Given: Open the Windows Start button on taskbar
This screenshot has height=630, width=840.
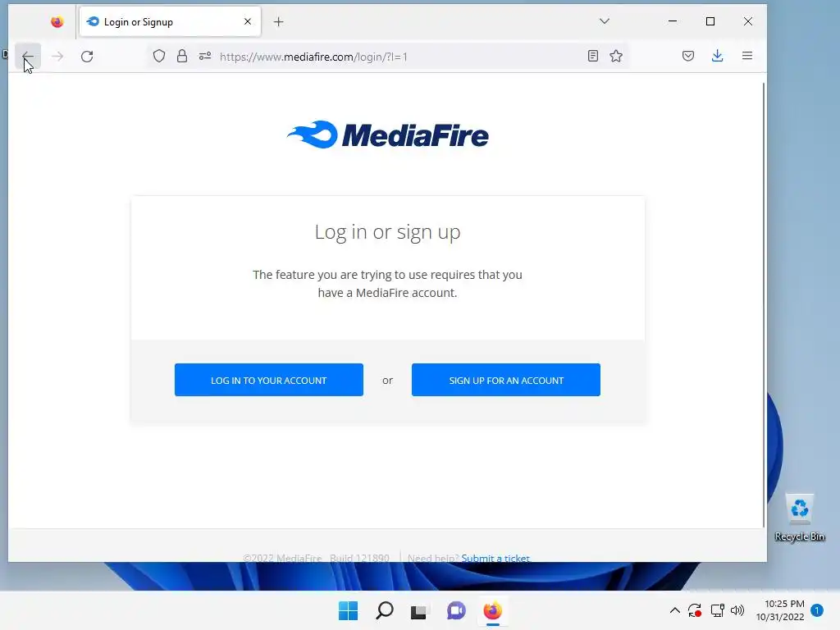Looking at the screenshot, I should (x=348, y=610).
